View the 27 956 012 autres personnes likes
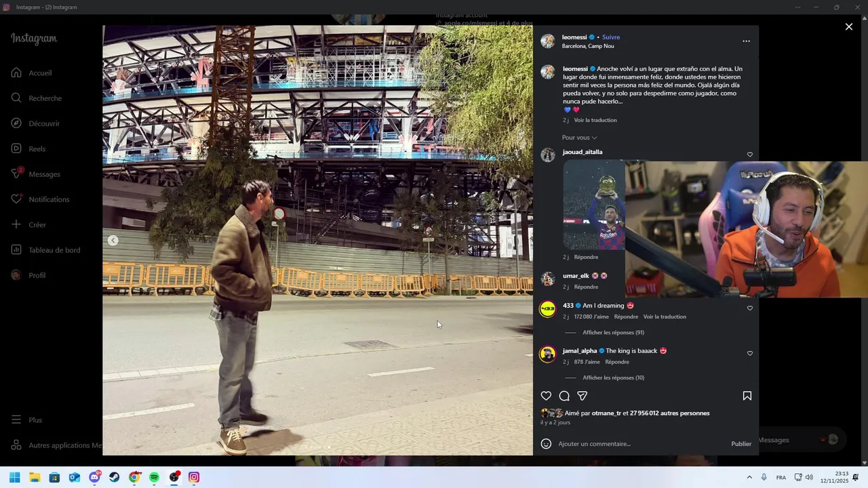This screenshot has height=488, width=868. tap(669, 413)
